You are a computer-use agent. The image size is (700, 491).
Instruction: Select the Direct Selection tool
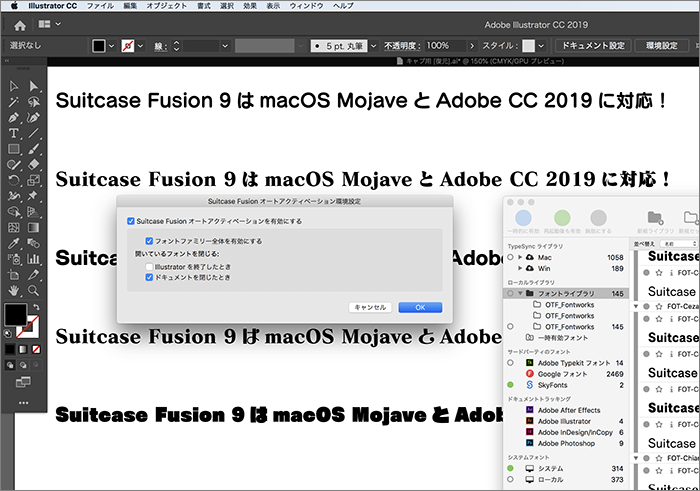click(33, 86)
